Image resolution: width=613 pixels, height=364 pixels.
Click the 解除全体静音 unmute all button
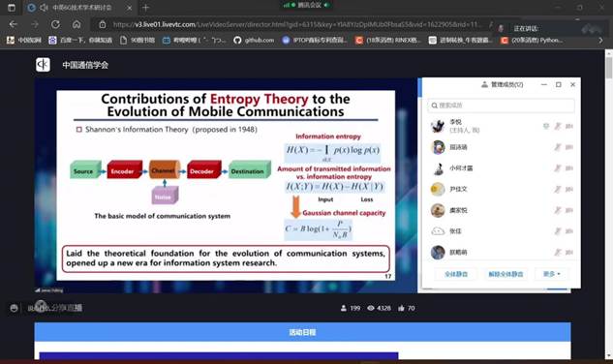506,274
